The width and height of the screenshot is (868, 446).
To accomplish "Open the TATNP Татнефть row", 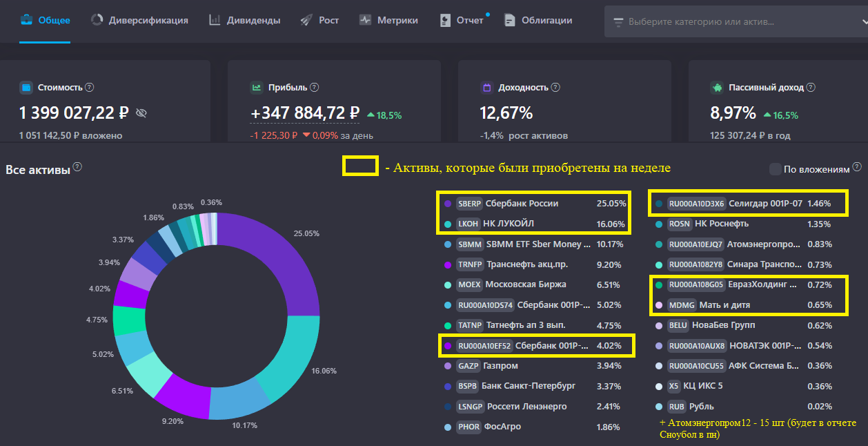I will pos(535,325).
